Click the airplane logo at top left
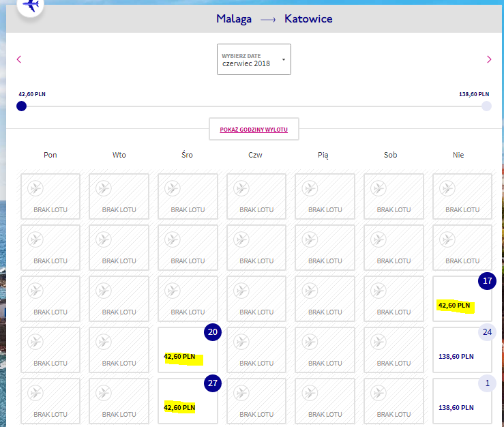Screen dimensions: 504x427 click(31, 5)
